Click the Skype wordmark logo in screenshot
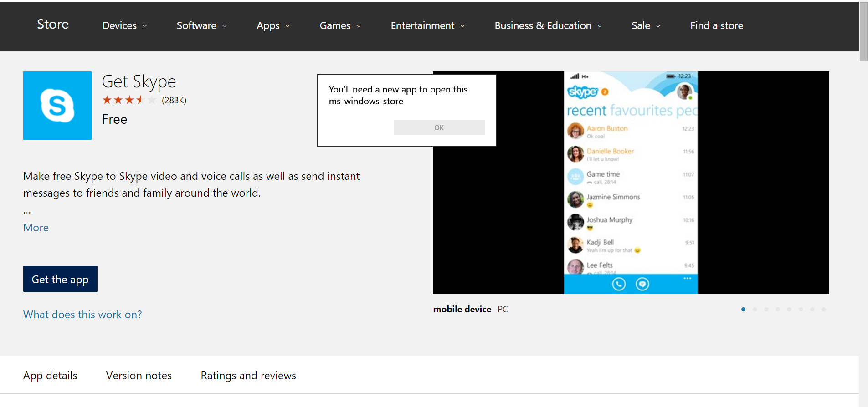The width and height of the screenshot is (868, 407). (582, 92)
